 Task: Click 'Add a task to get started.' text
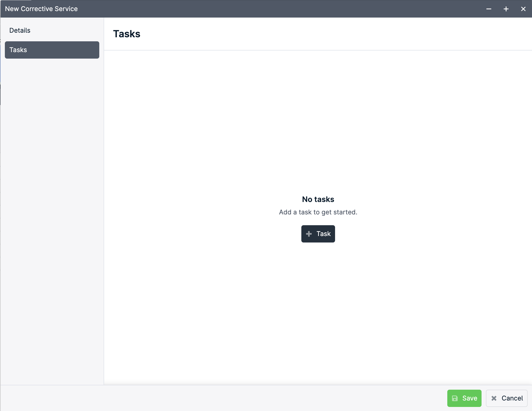318,212
